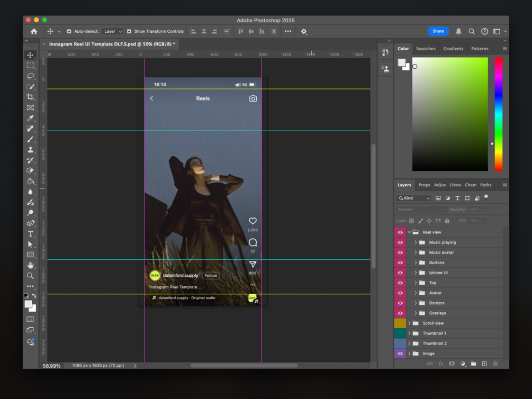
Task: Delete layer using the trash icon
Action: (x=495, y=364)
